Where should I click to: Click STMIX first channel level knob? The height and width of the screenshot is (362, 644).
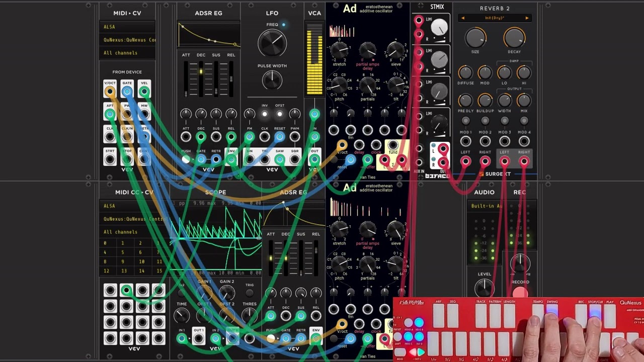439,28
